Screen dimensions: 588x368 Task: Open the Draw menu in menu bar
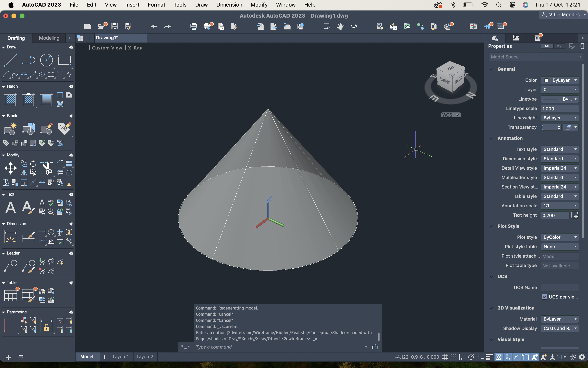click(201, 5)
